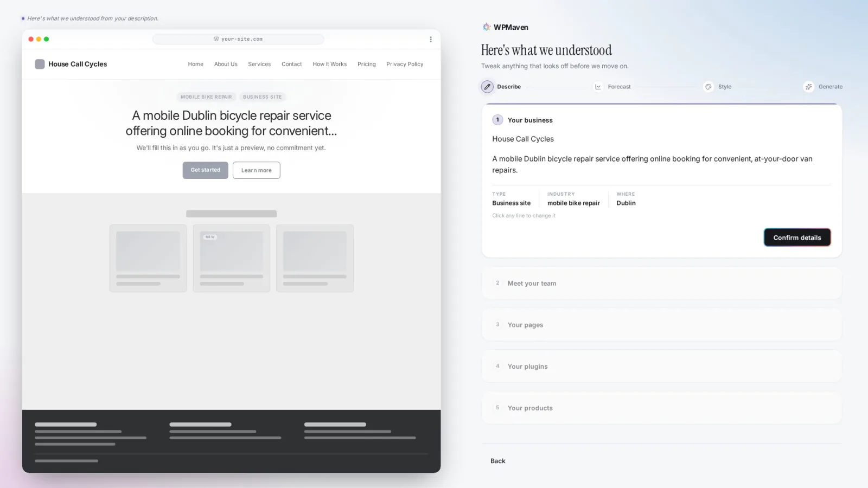Image resolution: width=868 pixels, height=488 pixels.
Task: Expand the Meet your team section
Action: click(661, 283)
